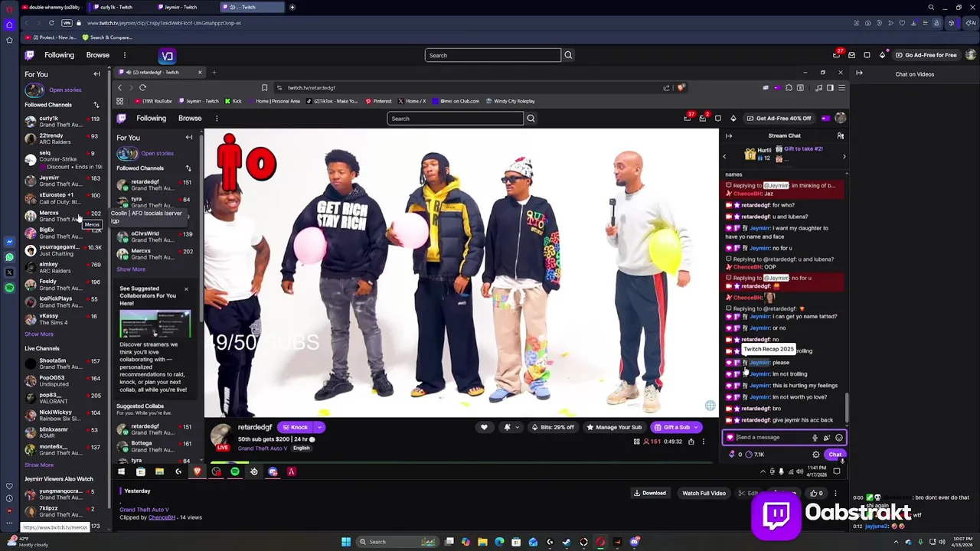The width and height of the screenshot is (980, 551).
Task: Focus the inner Twitch search box
Action: [x=455, y=119]
